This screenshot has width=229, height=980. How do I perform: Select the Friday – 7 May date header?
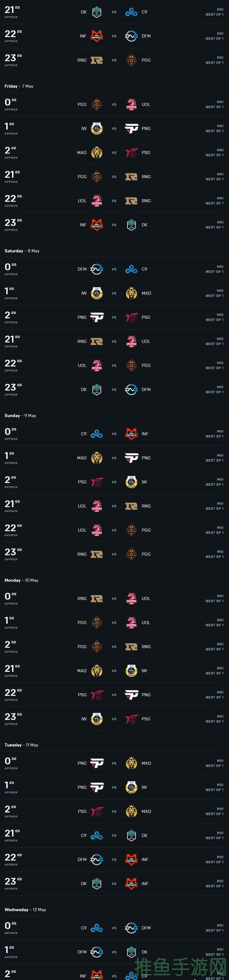[19, 86]
